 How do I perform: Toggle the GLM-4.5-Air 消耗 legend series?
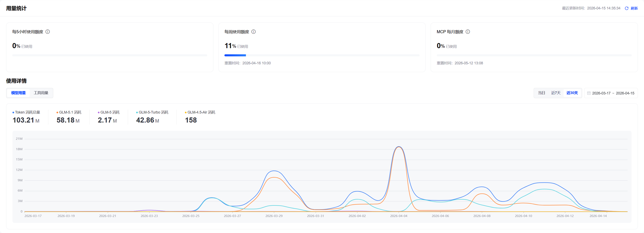[x=200, y=112]
